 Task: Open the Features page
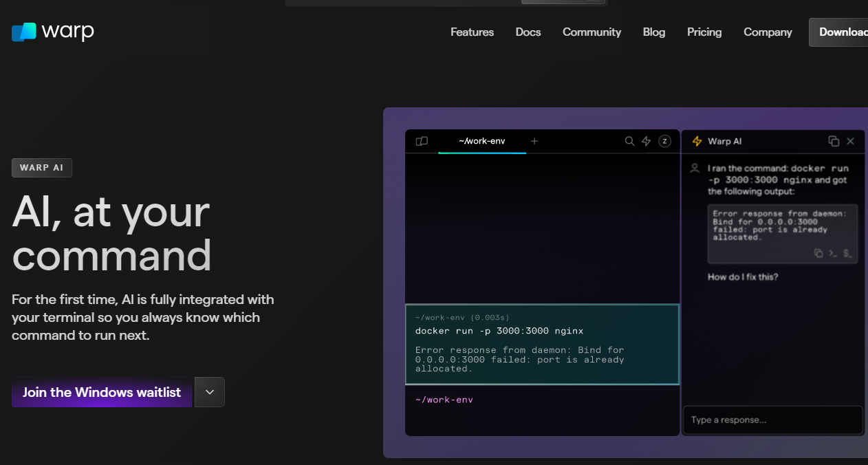point(472,32)
